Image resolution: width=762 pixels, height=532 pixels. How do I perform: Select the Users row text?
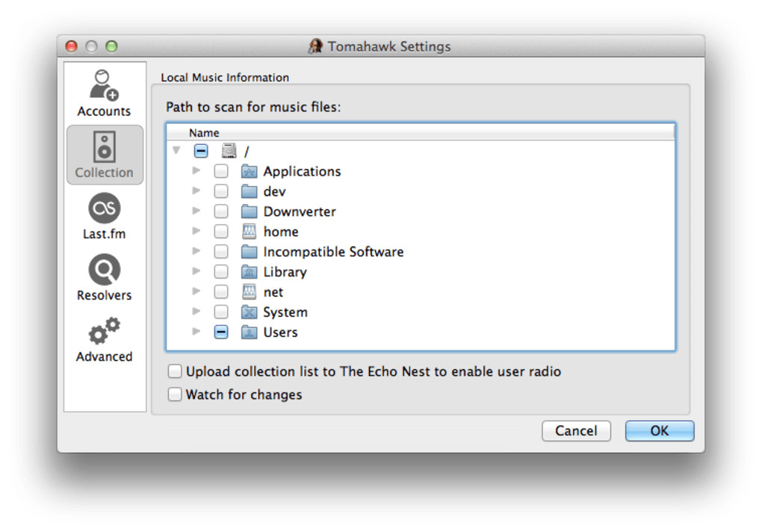coord(280,332)
